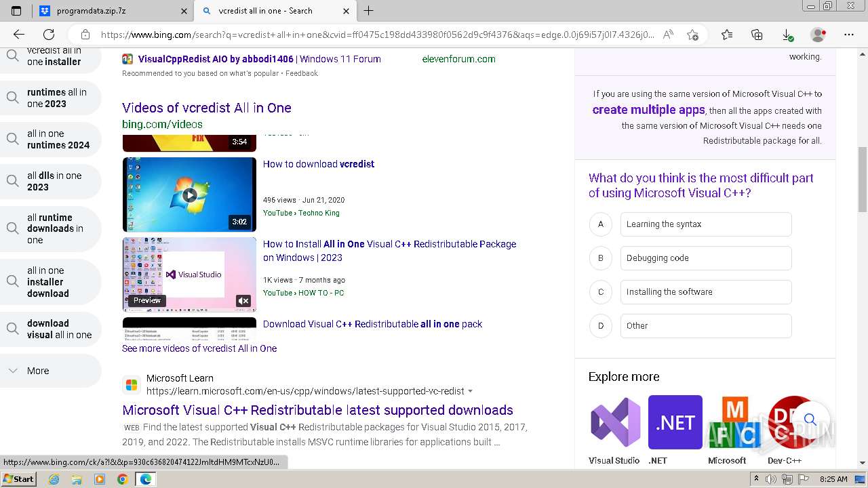Open YouTube Techno King source link

click(x=301, y=213)
